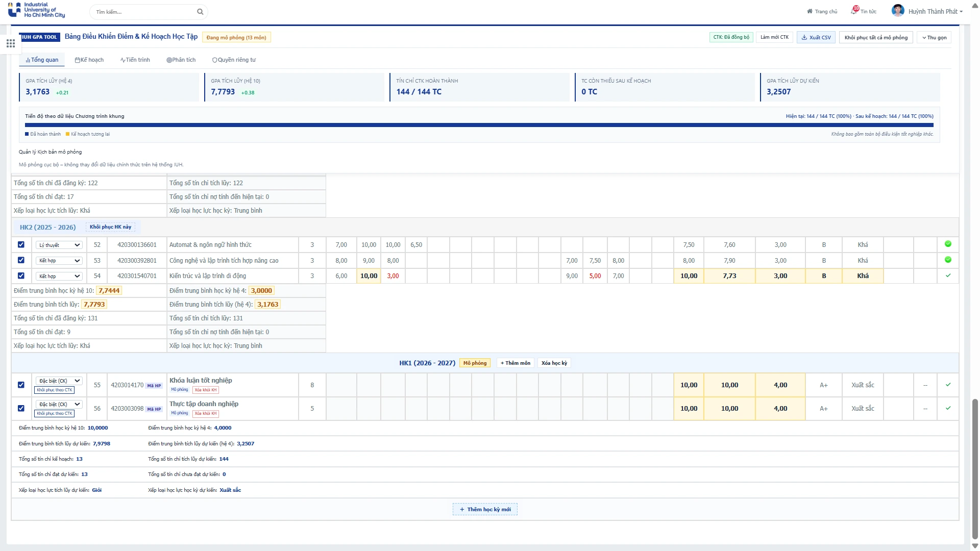Open the apps grid icon
This screenshot has width=980, height=551.
(x=11, y=43)
